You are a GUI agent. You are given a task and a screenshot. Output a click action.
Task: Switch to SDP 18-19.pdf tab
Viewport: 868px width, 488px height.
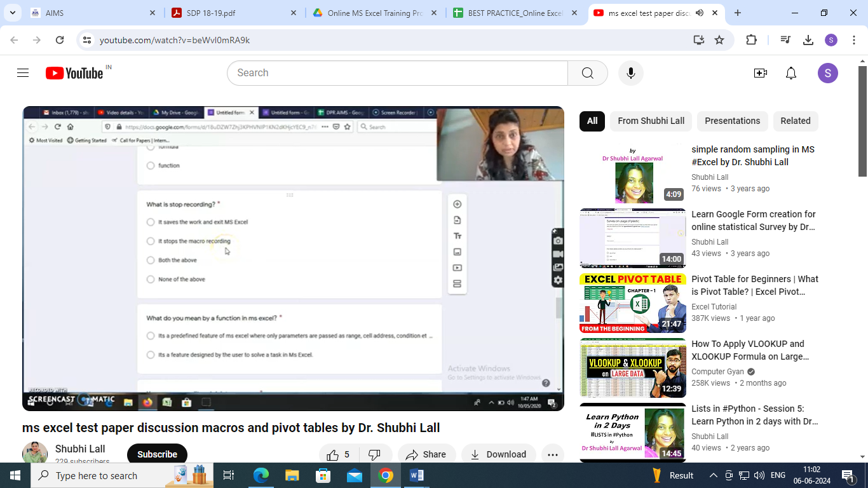[234, 13]
